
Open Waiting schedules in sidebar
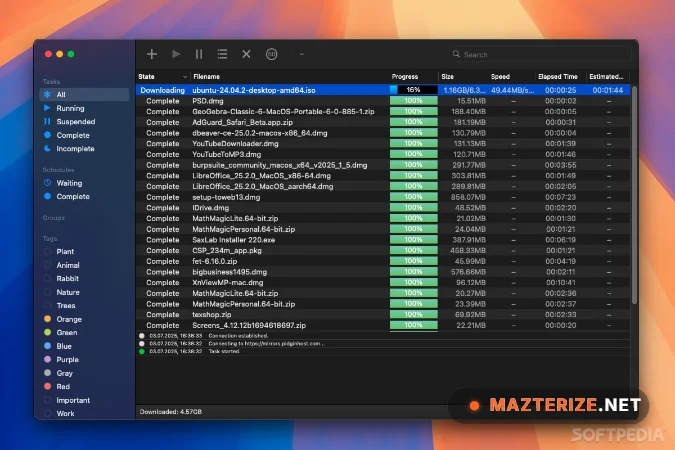coord(84,183)
